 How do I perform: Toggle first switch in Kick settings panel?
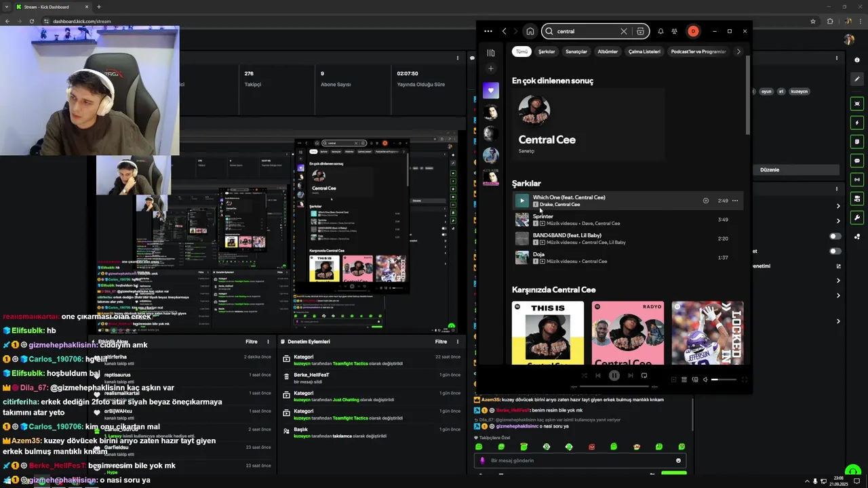point(835,237)
